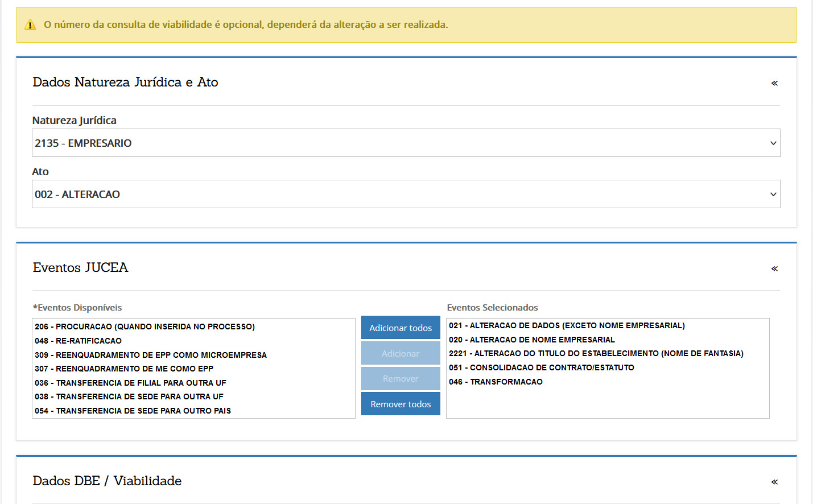Select 021 - ALTERACAO DE DADOS in selected events

608,325
